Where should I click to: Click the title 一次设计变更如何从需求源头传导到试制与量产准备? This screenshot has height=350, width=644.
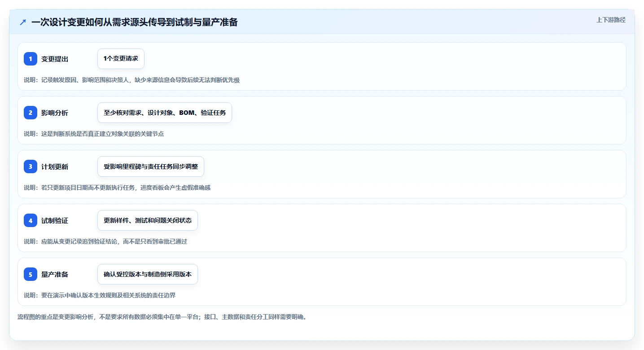point(135,22)
